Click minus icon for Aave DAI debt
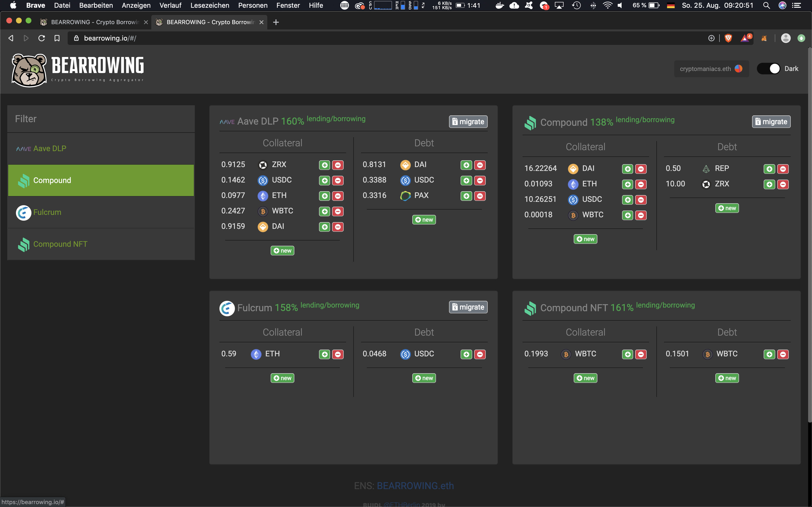812x507 pixels. point(480,165)
